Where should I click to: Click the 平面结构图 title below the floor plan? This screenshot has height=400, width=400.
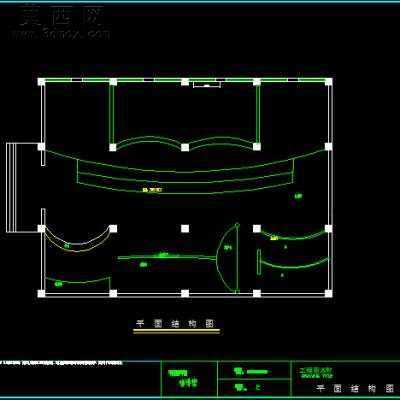pyautogui.click(x=175, y=323)
